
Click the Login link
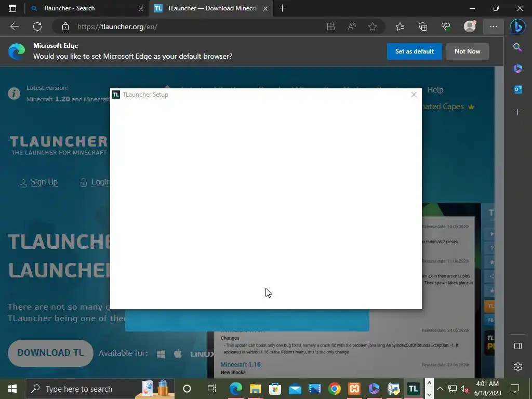[x=100, y=182]
